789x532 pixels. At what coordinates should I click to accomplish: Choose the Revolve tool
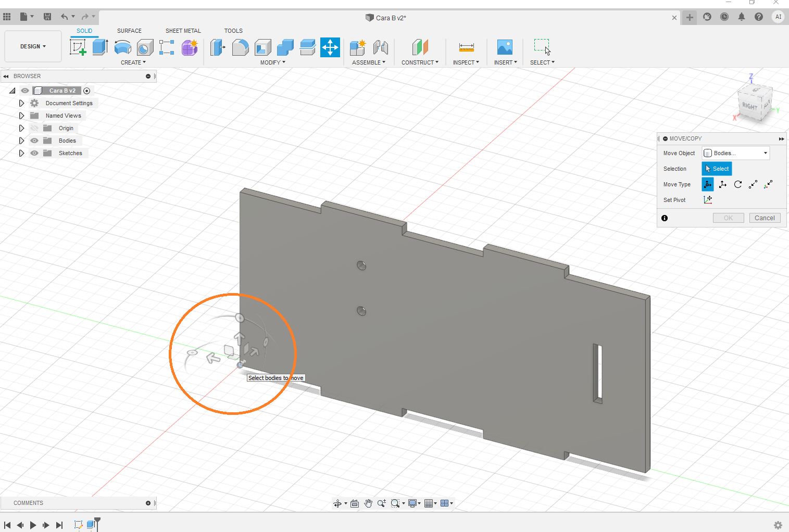[122, 47]
